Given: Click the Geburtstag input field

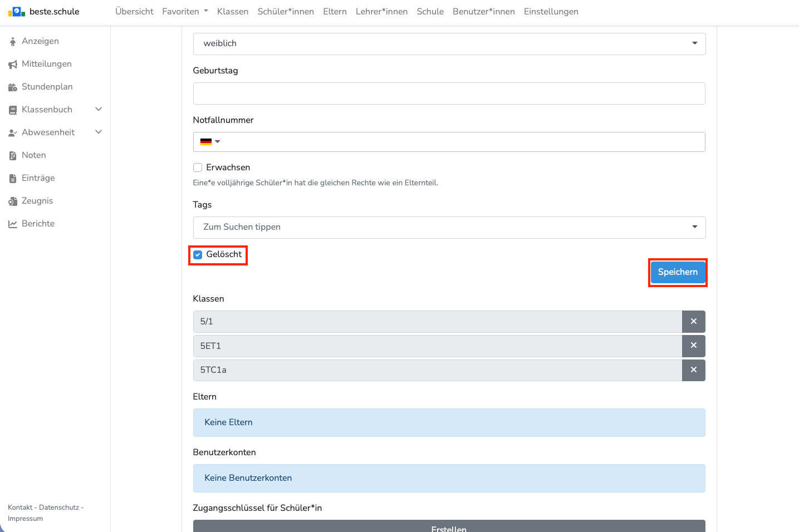Looking at the screenshot, I should click(449, 93).
